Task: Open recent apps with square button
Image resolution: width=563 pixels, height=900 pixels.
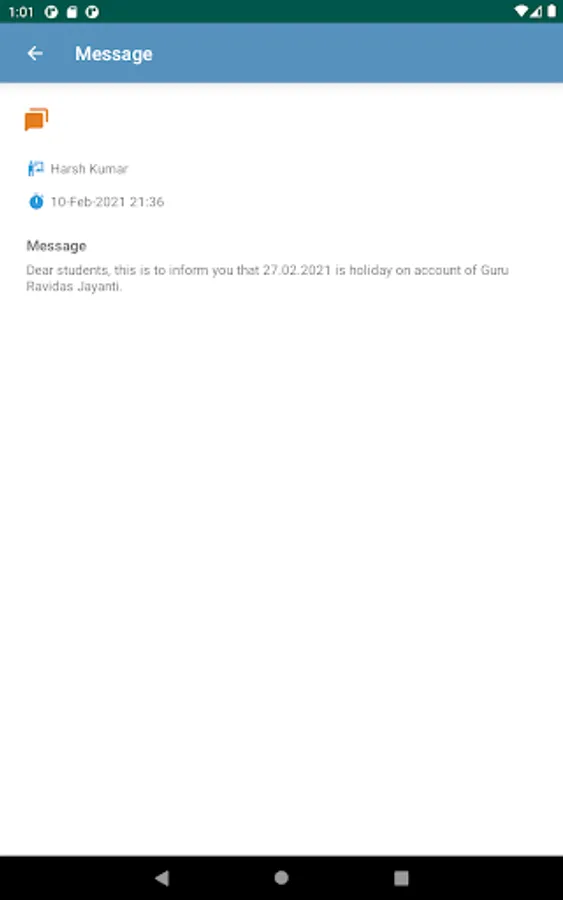Action: [x=401, y=877]
